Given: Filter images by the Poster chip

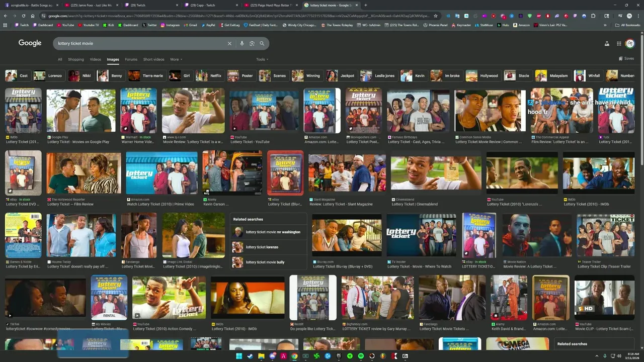Looking at the screenshot, I should 241,75.
